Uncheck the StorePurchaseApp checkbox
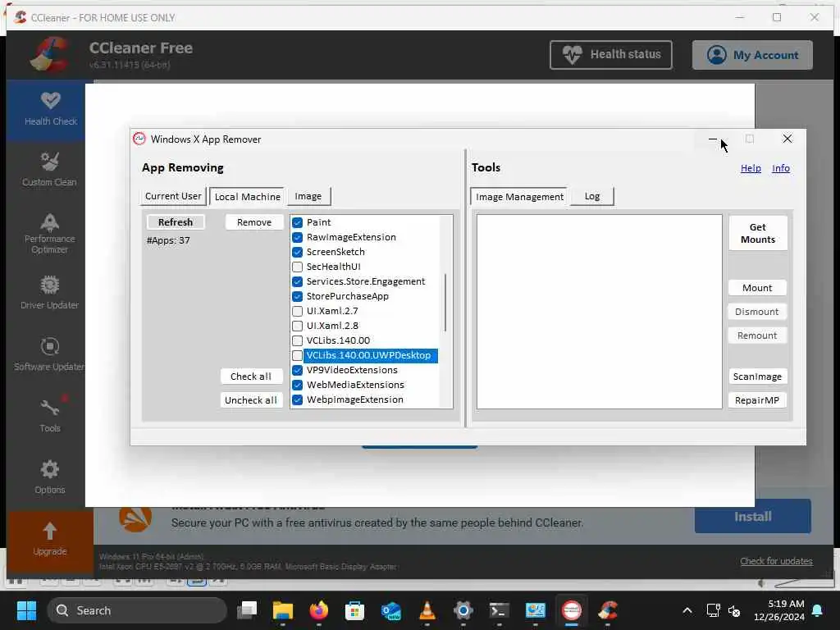The width and height of the screenshot is (840, 630). pyautogui.click(x=297, y=296)
